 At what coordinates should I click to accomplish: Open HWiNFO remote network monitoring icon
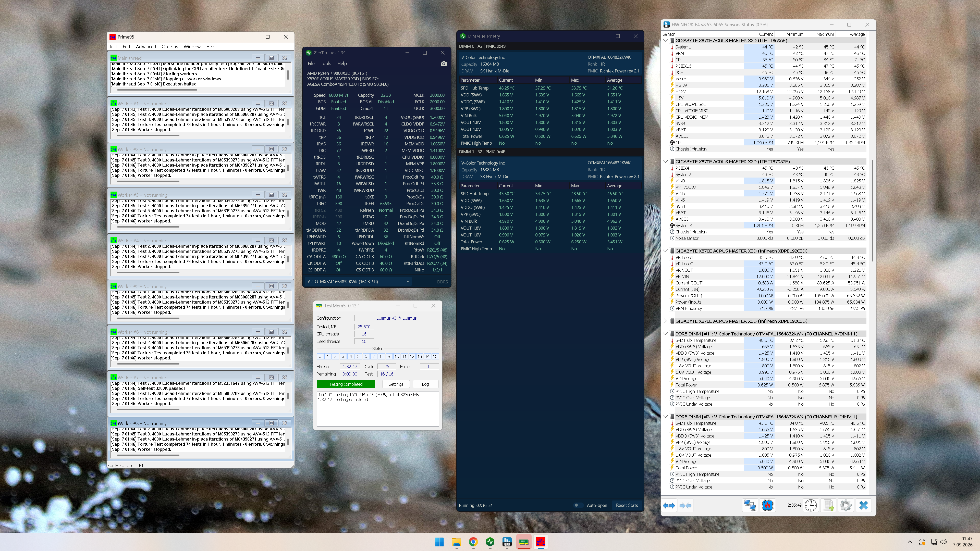click(x=750, y=505)
